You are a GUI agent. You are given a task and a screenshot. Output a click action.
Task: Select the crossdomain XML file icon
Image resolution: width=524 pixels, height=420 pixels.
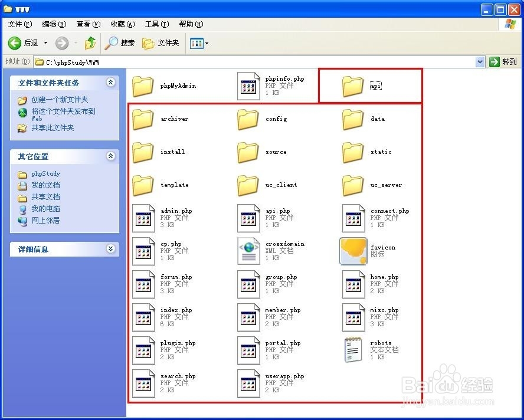click(x=248, y=251)
